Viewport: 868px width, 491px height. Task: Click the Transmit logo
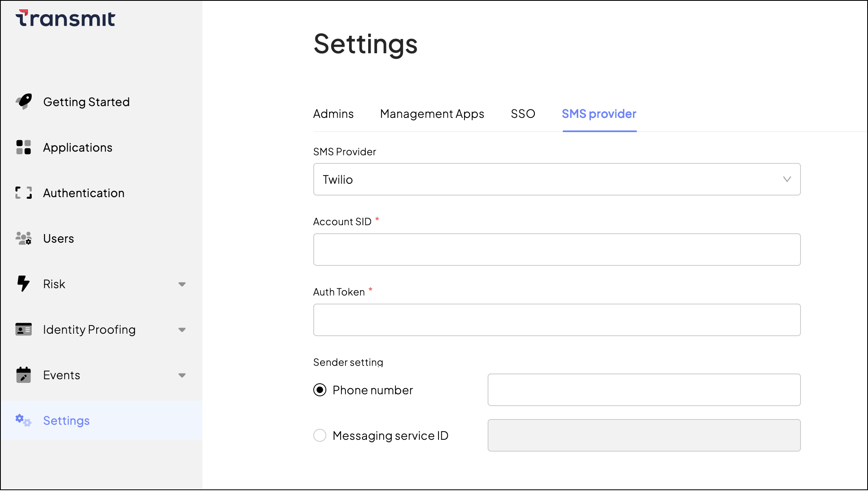[x=66, y=19]
